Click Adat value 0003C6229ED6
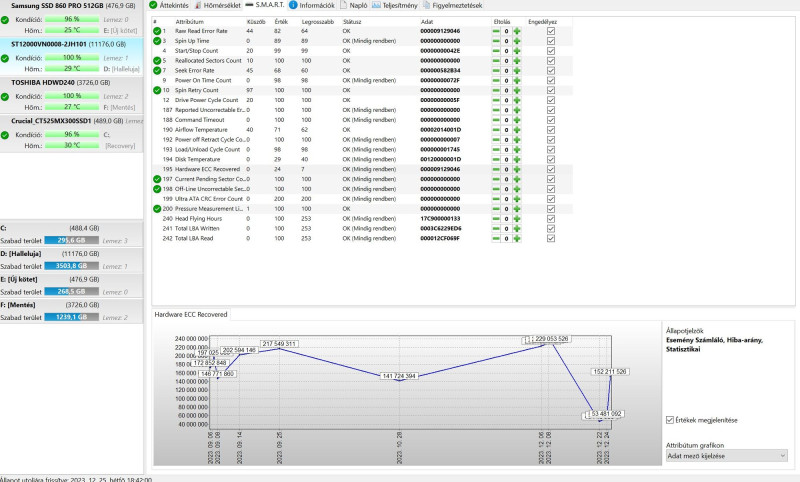The image size is (800, 482). click(441, 229)
